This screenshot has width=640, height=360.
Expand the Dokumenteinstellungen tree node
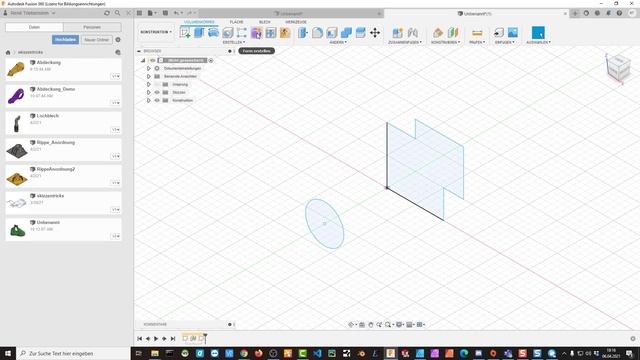149,68
